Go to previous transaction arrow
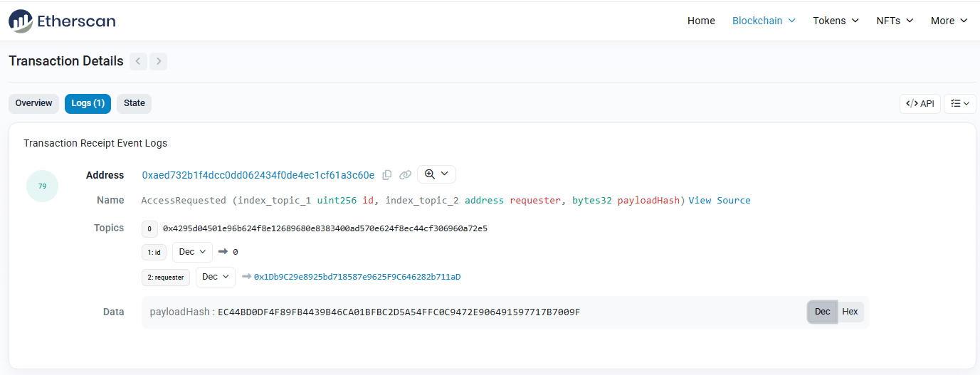Image resolution: width=980 pixels, height=375 pixels. (x=138, y=61)
